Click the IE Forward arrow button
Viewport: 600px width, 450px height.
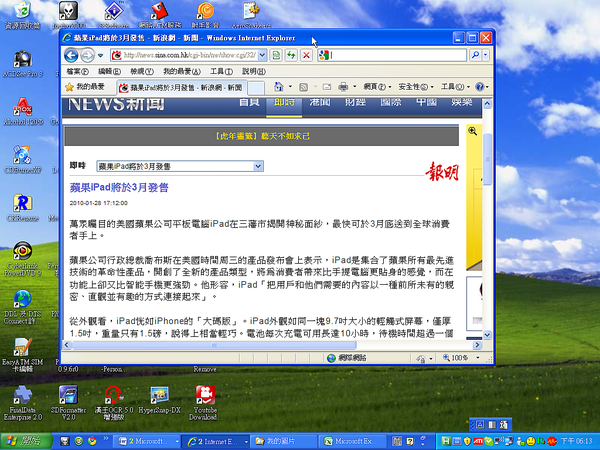pos(87,55)
